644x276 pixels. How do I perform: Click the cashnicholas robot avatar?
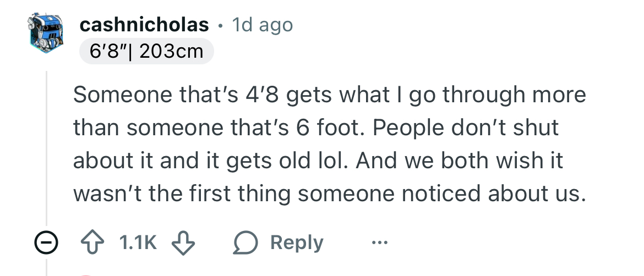(x=46, y=33)
